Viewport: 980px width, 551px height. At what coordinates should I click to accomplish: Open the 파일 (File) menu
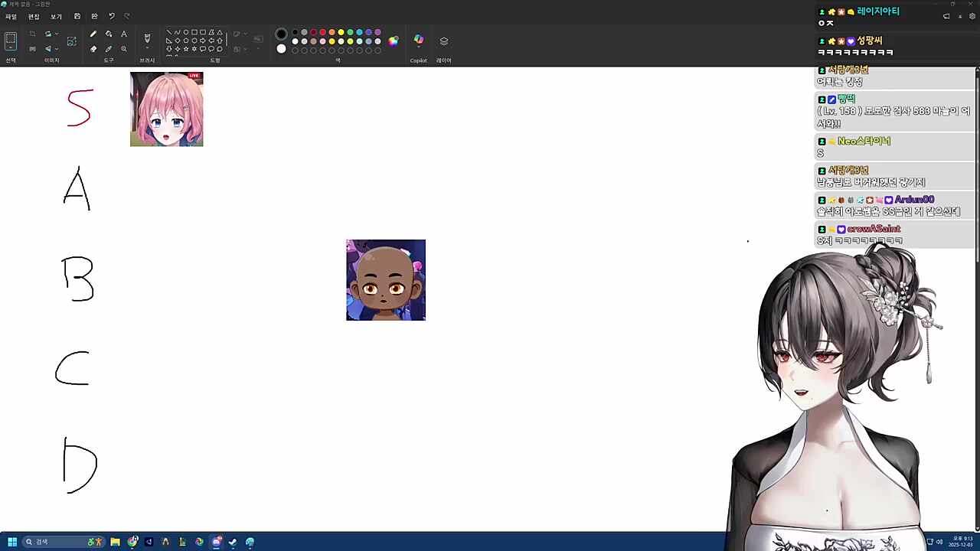click(11, 16)
